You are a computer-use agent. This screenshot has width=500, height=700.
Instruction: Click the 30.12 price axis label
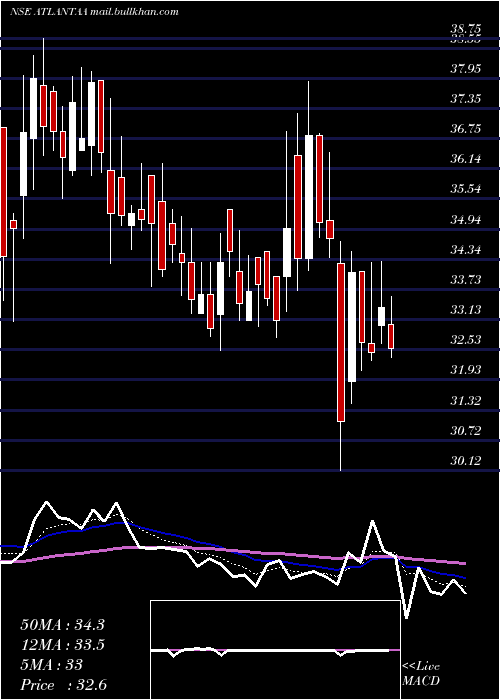[x=466, y=461]
